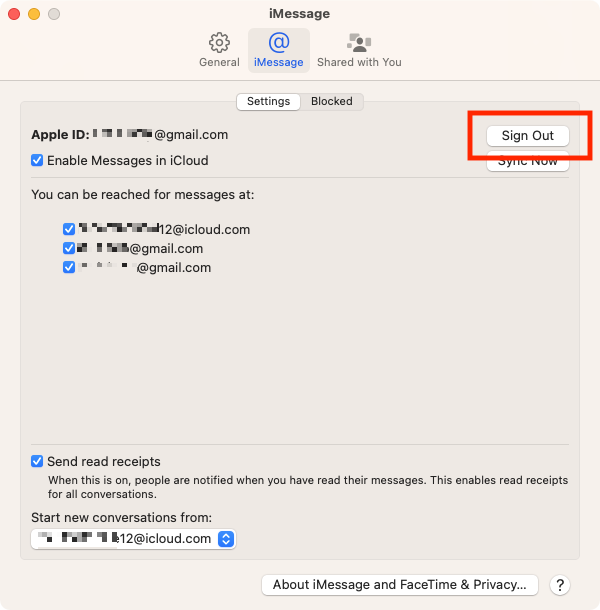Open About iMessage and FaceTime & Privacy
600x610 pixels.
pyautogui.click(x=400, y=585)
